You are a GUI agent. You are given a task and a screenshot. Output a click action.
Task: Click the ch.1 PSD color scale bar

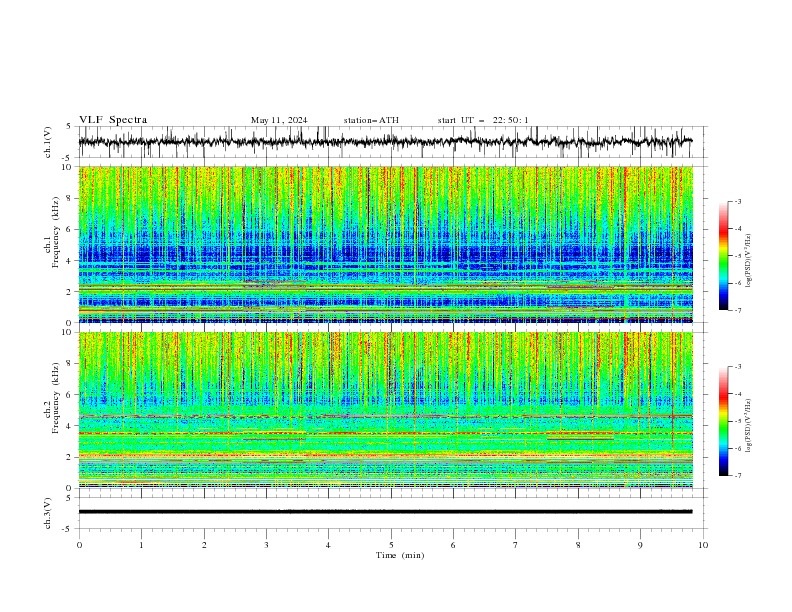click(723, 256)
